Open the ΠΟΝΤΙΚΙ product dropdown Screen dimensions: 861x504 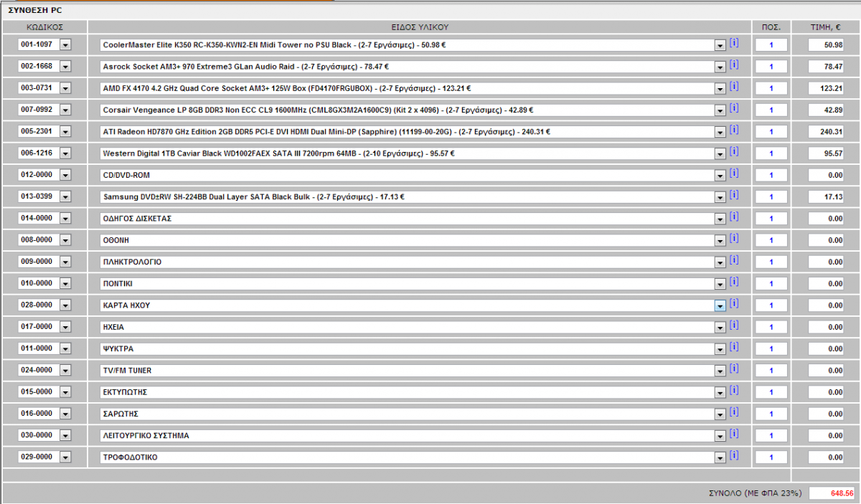coord(720,284)
